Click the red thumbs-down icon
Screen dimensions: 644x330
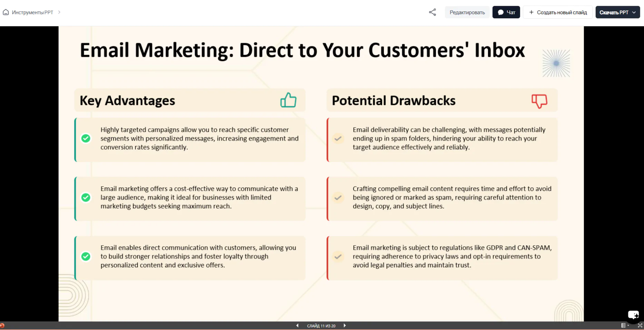(x=539, y=101)
